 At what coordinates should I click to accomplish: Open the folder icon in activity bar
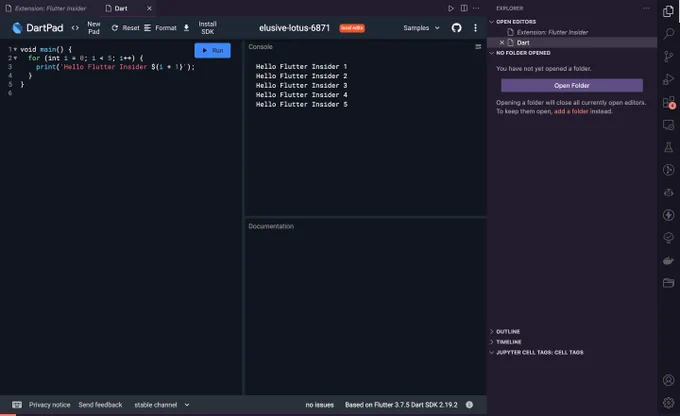[x=668, y=283]
